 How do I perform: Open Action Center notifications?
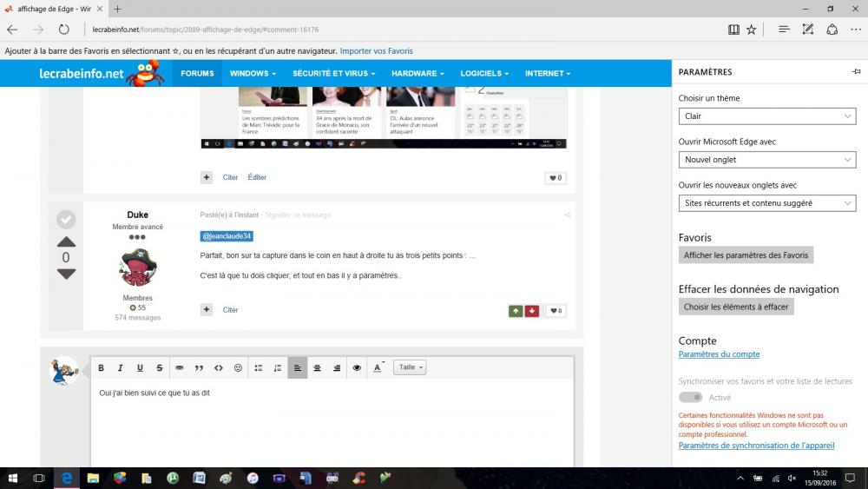tap(851, 478)
